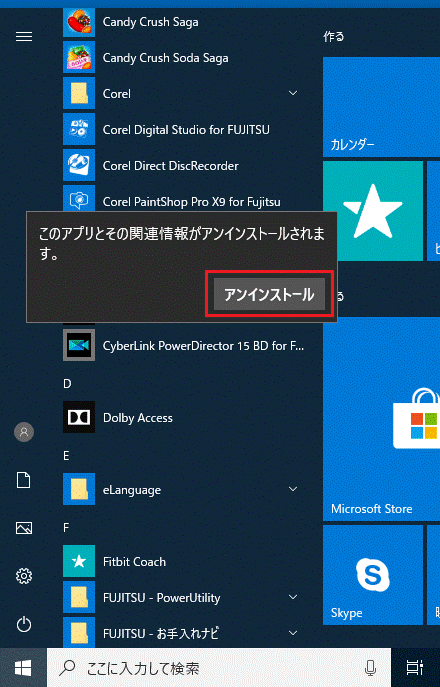Click the magnifier icon in search box
Viewport: 440px width, 687px height.
point(67,668)
